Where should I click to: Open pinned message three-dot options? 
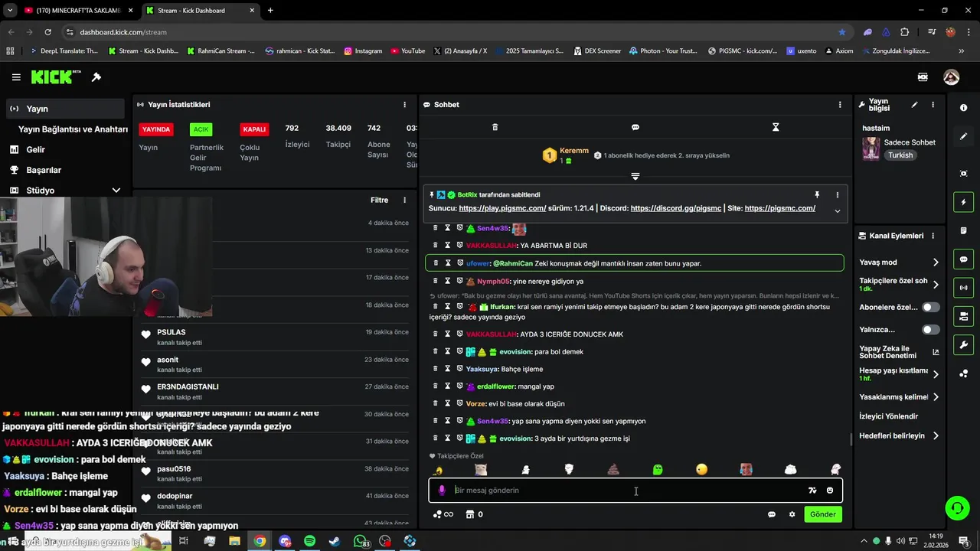pyautogui.click(x=837, y=195)
